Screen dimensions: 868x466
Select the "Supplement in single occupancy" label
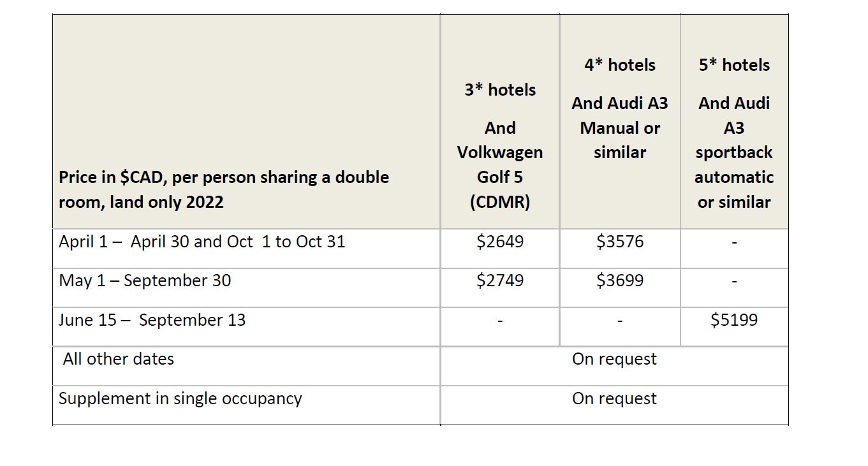[180, 399]
